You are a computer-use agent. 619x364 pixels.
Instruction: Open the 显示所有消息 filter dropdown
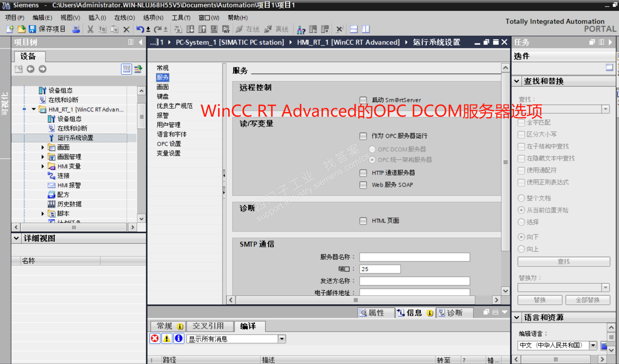282,339
